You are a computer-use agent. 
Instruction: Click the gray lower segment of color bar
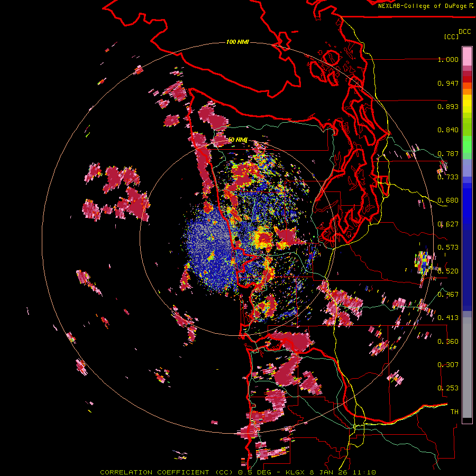pos(467,368)
